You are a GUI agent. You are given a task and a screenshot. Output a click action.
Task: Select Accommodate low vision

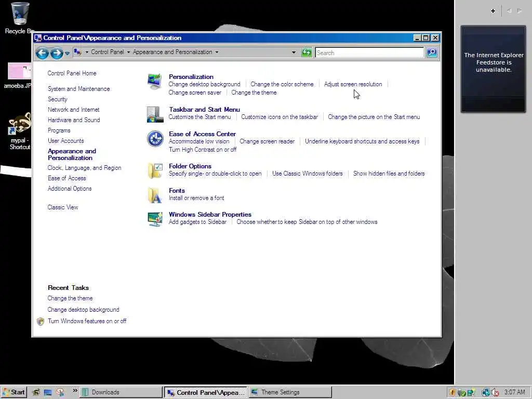click(199, 141)
